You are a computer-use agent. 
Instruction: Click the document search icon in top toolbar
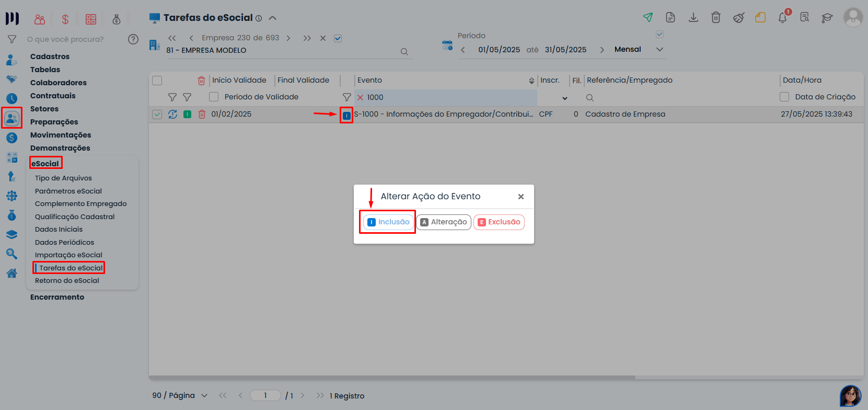point(805,18)
